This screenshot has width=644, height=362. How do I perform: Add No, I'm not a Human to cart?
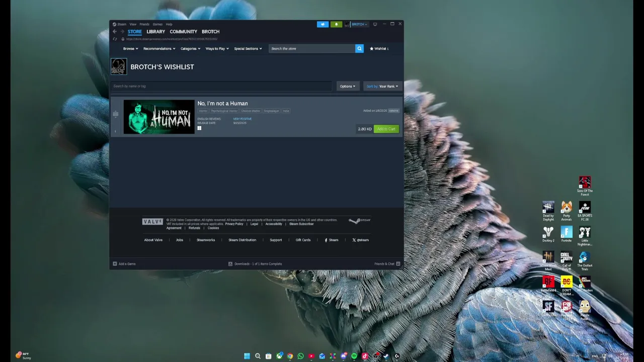[386, 129]
